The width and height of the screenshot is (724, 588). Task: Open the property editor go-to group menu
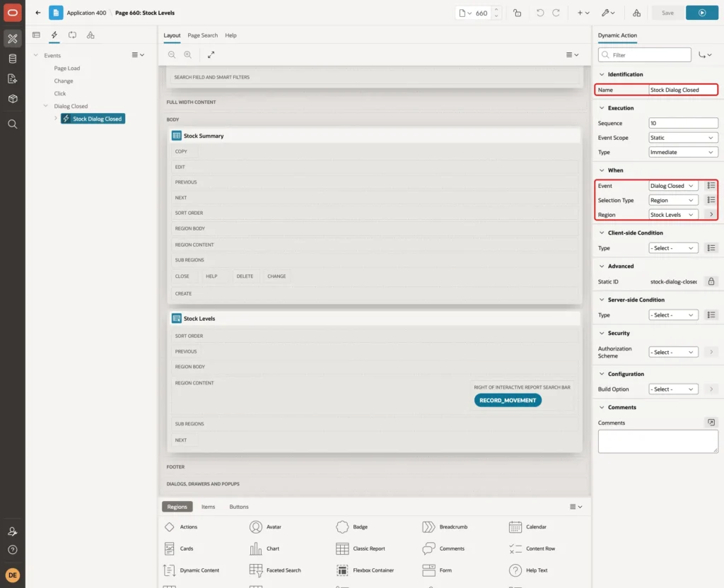click(x=705, y=55)
